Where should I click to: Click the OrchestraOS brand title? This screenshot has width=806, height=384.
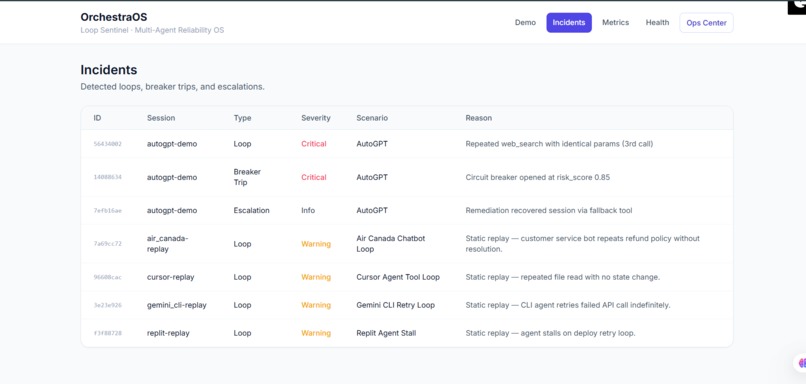[114, 17]
